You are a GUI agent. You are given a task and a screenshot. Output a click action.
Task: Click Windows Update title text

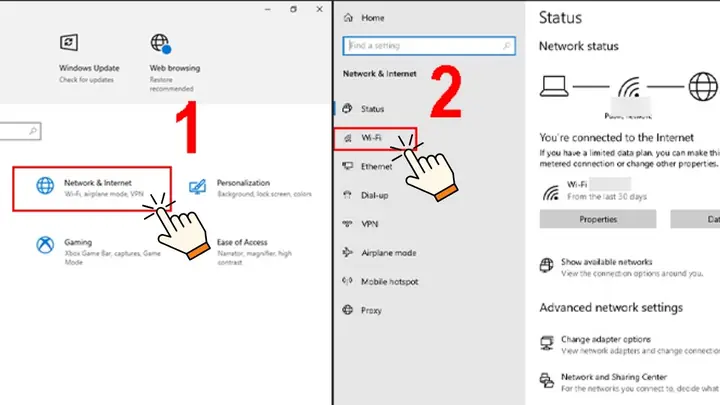[89, 68]
